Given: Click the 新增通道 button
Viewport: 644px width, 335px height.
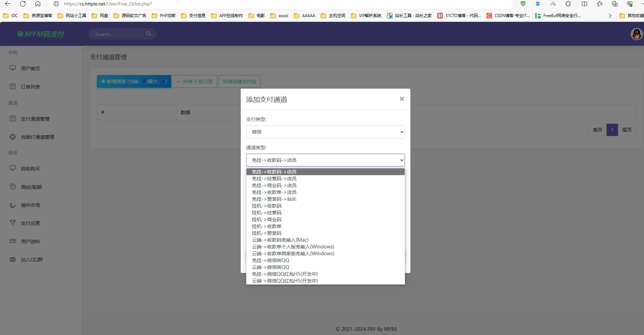Looking at the screenshot, I should [x=134, y=81].
